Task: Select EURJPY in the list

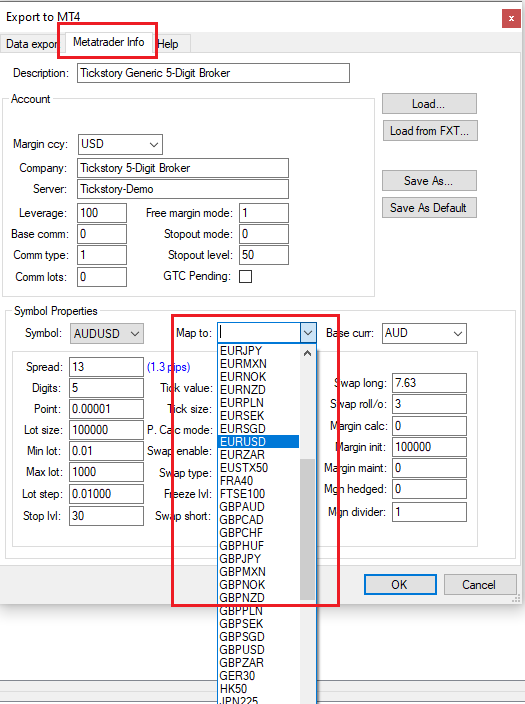Action: pyautogui.click(x=259, y=351)
